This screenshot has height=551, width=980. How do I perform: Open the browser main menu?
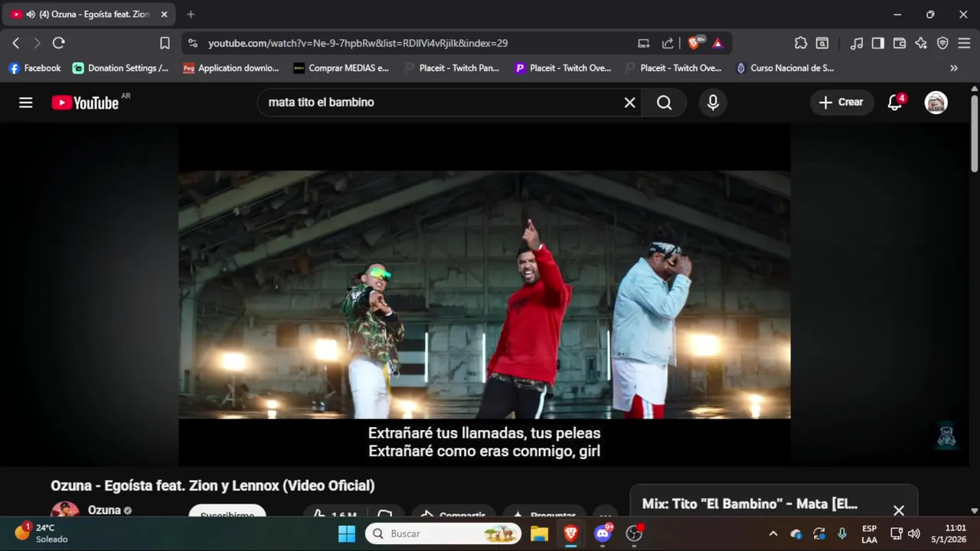(x=964, y=43)
